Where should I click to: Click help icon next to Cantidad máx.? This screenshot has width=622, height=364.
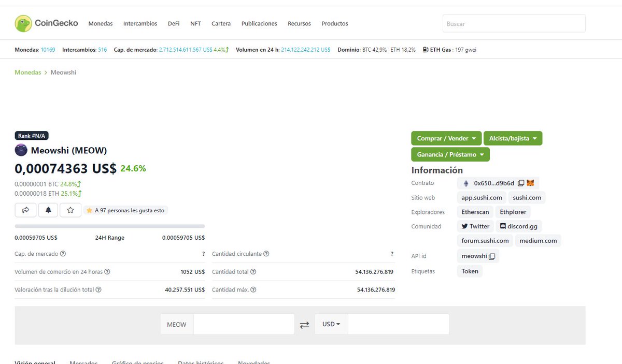253,290
